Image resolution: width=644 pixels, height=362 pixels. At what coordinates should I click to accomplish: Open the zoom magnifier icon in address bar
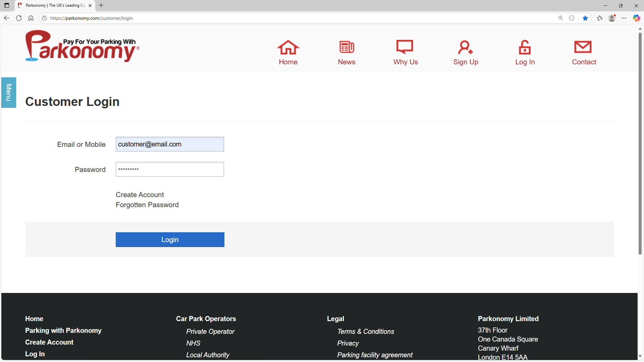[x=560, y=18]
